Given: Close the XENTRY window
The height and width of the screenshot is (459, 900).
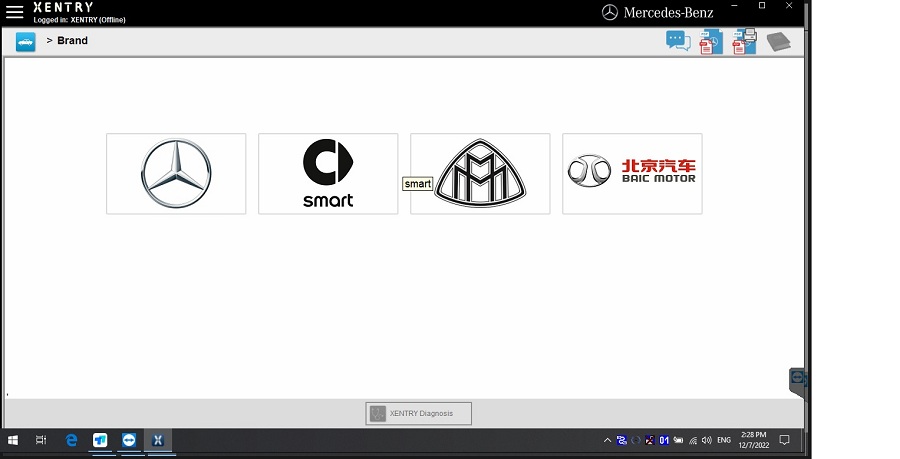Looking at the screenshot, I should (789, 6).
